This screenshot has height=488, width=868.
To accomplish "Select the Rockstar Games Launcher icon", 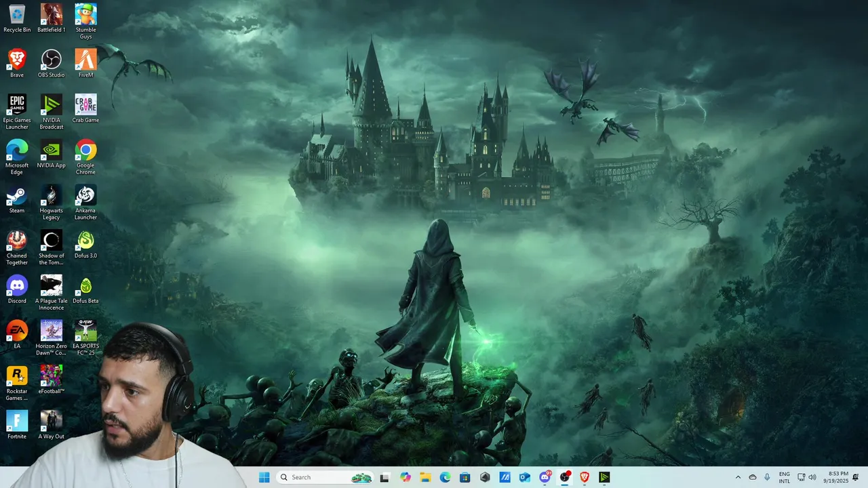I will click(x=17, y=384).
